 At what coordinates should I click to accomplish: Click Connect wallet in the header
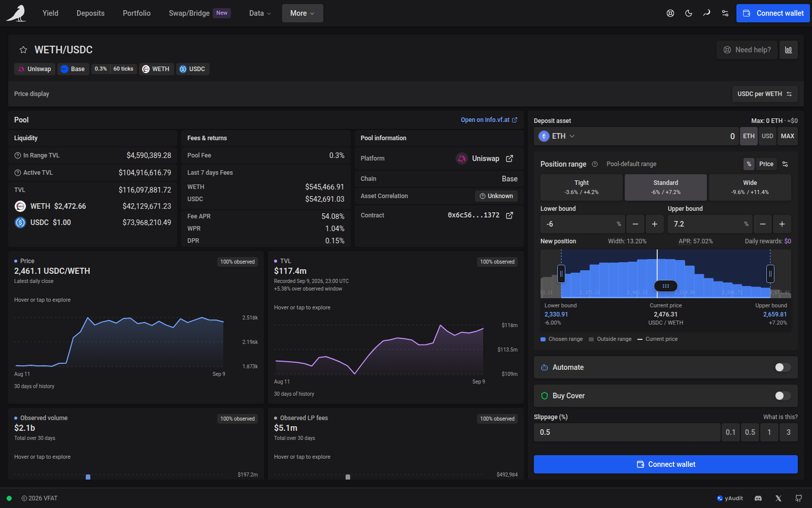[773, 13]
